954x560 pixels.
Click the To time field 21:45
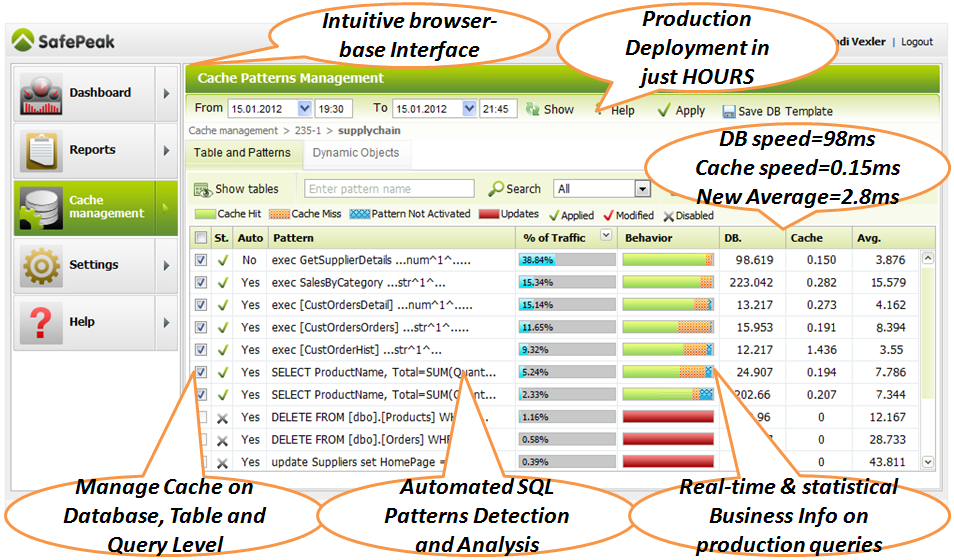[496, 109]
